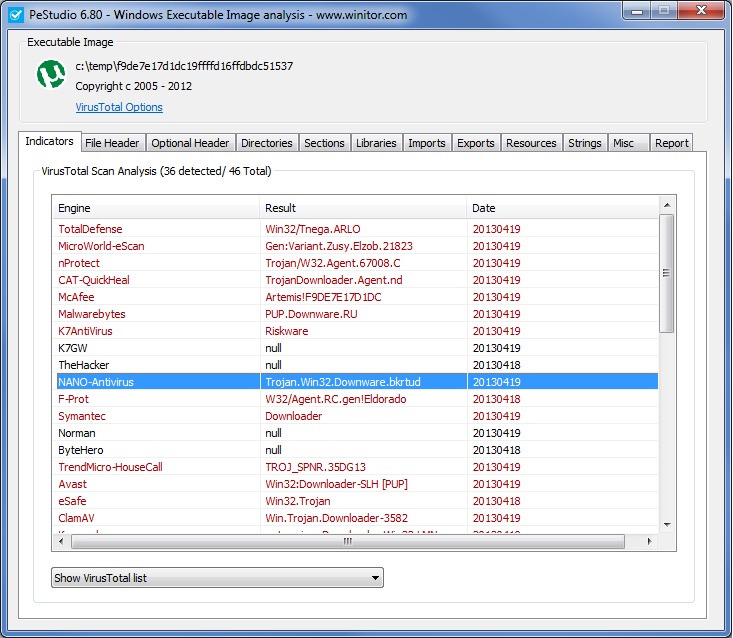Select the TheHacker engine row
The height and width of the screenshot is (638, 733).
(x=355, y=365)
